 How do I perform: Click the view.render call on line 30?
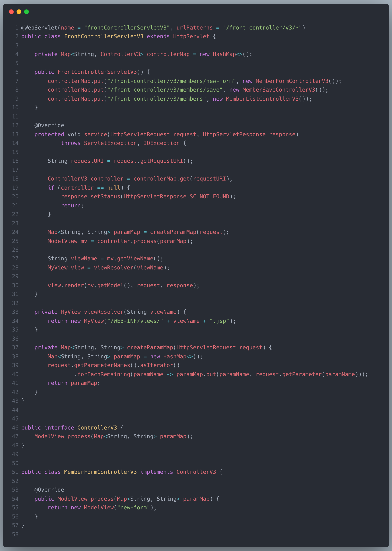click(x=66, y=286)
